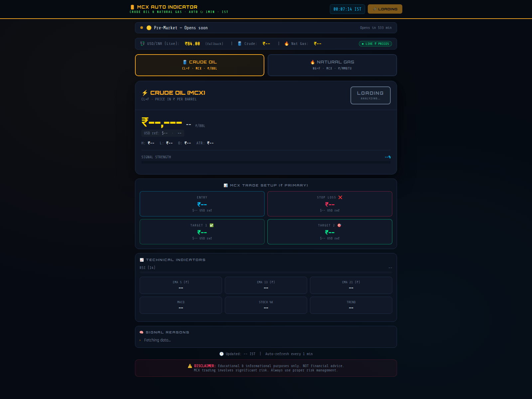Click the currency exchange icon beside USD/INR
Image resolution: width=532 pixels, height=399 pixels.
coord(141,44)
